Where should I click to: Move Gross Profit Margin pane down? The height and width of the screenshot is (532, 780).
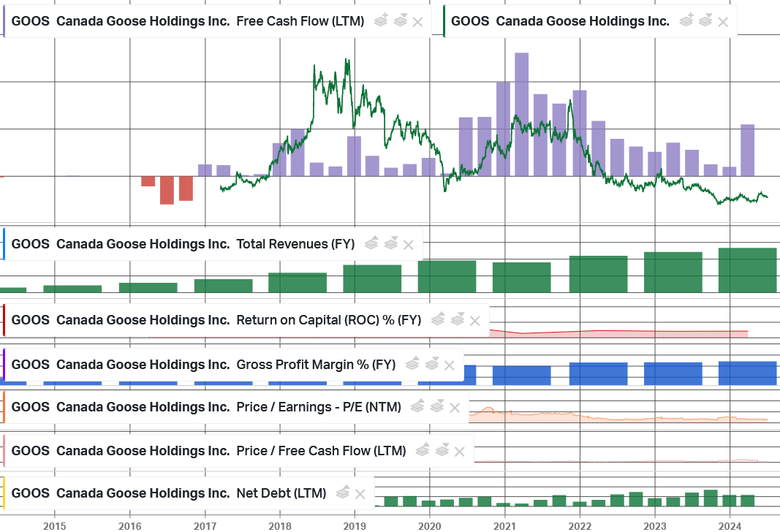pyautogui.click(x=432, y=364)
